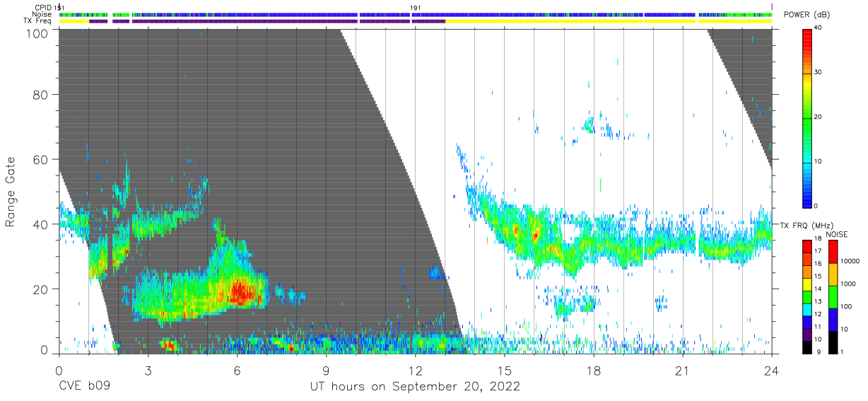
Task: Click the cyan segment of TX FRQ bar
Action: pyautogui.click(x=808, y=309)
